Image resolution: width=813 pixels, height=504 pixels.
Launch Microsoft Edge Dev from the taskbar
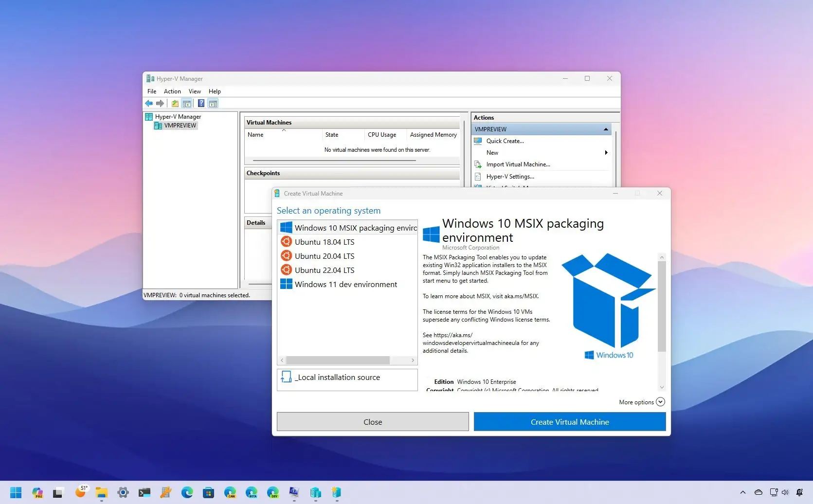[x=272, y=492]
